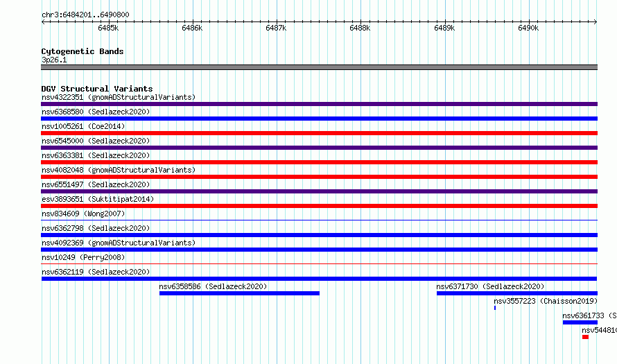Open variant nsv3557223 (Chaisson2019) label
This screenshot has width=617, height=364.
pyautogui.click(x=546, y=301)
